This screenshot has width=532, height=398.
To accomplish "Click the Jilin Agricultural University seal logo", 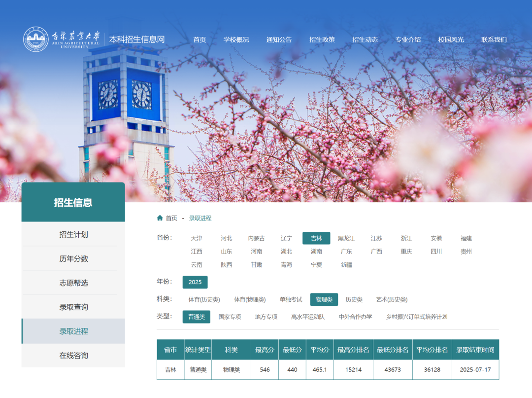I will [x=37, y=39].
